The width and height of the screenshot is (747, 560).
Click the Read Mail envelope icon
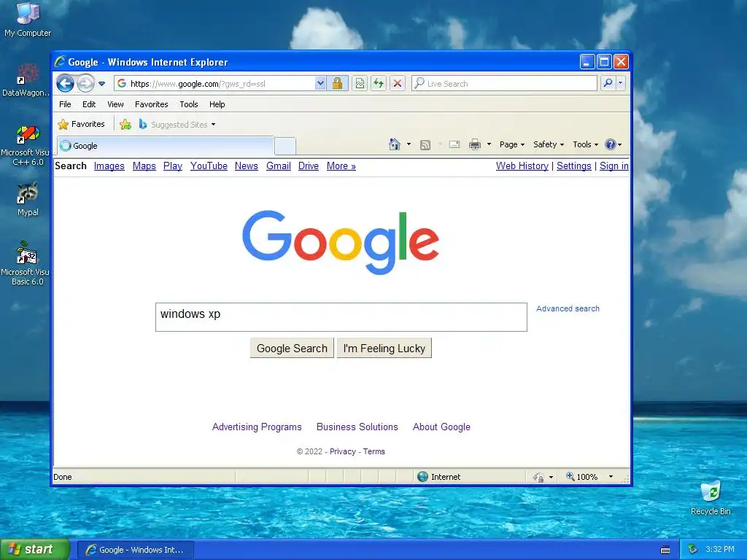click(x=454, y=144)
